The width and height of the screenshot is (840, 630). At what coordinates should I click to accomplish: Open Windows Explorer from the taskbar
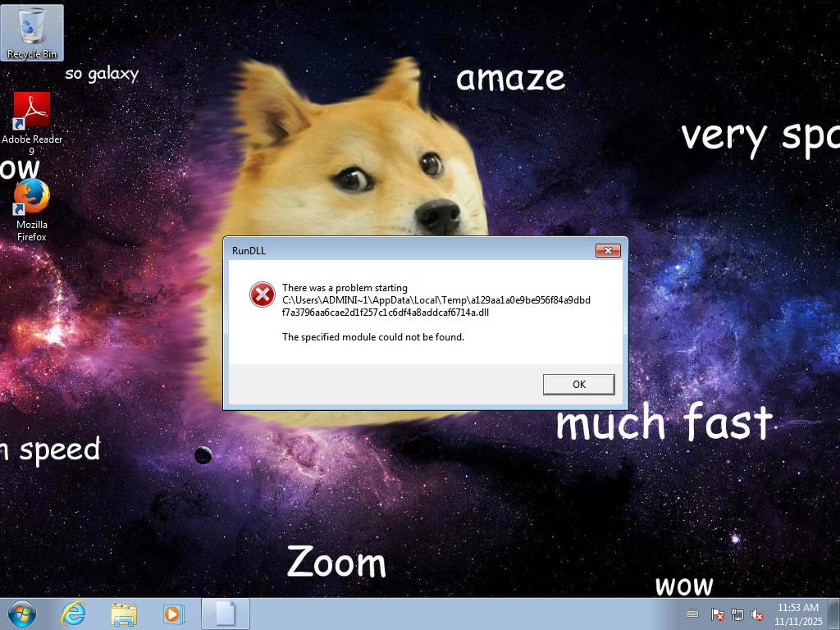point(124,614)
